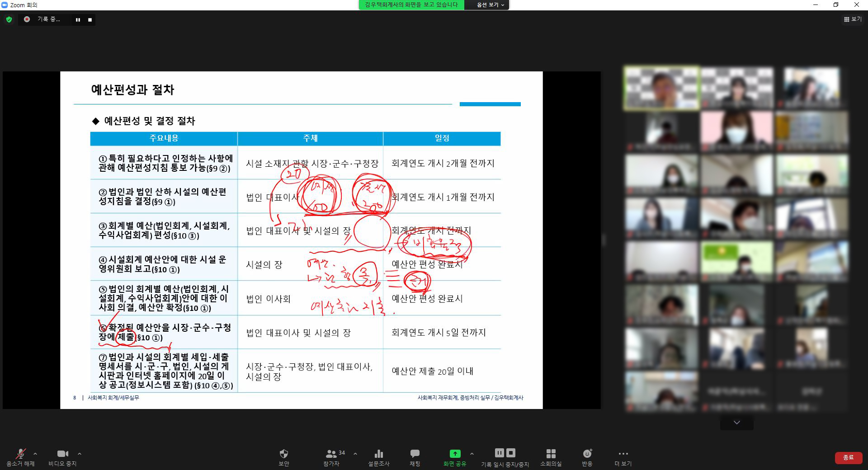The image size is (868, 470).
Task: Open the 더 보기 more options icon
Action: point(623,454)
